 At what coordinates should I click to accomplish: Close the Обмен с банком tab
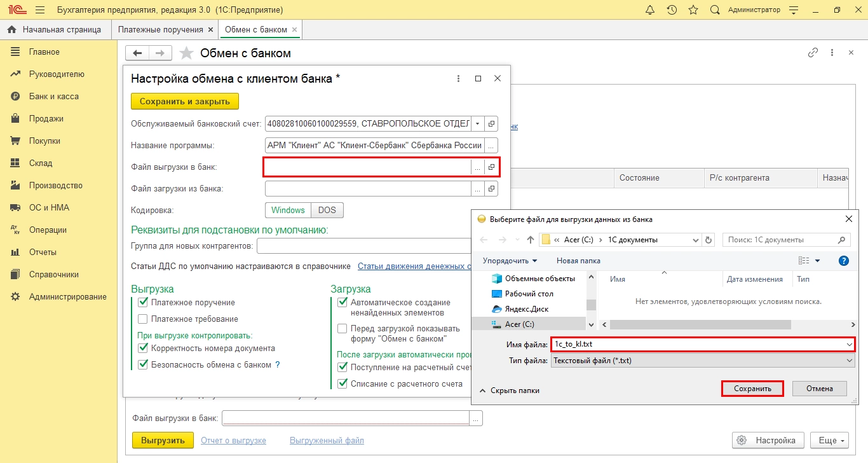[x=294, y=30]
